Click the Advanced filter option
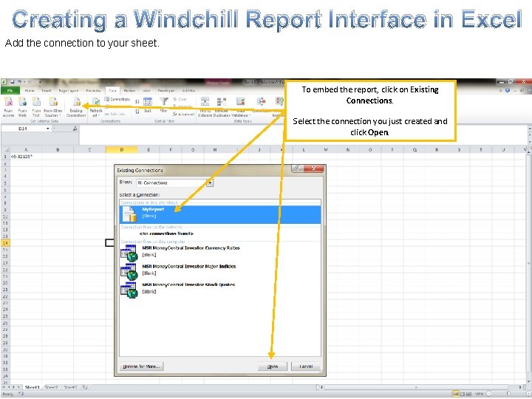 coord(183,115)
